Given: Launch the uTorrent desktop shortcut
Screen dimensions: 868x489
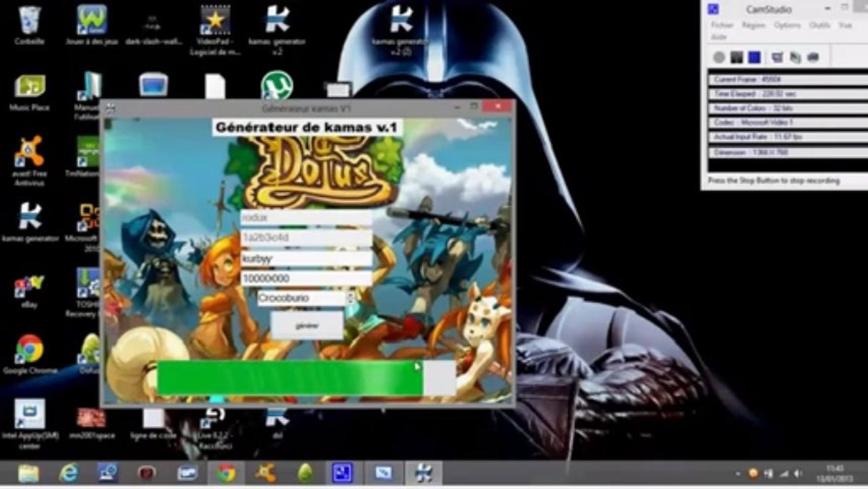Looking at the screenshot, I should [277, 86].
